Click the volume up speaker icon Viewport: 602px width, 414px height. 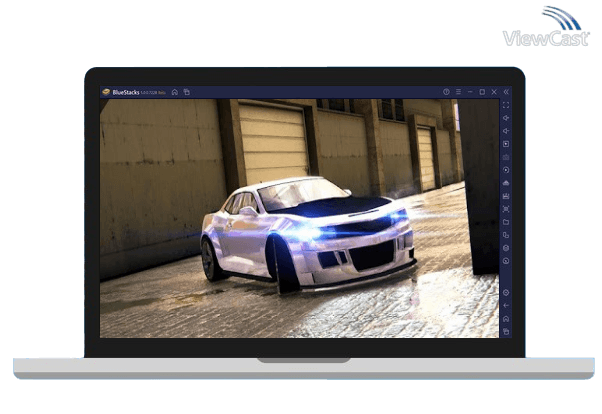pyautogui.click(x=506, y=118)
